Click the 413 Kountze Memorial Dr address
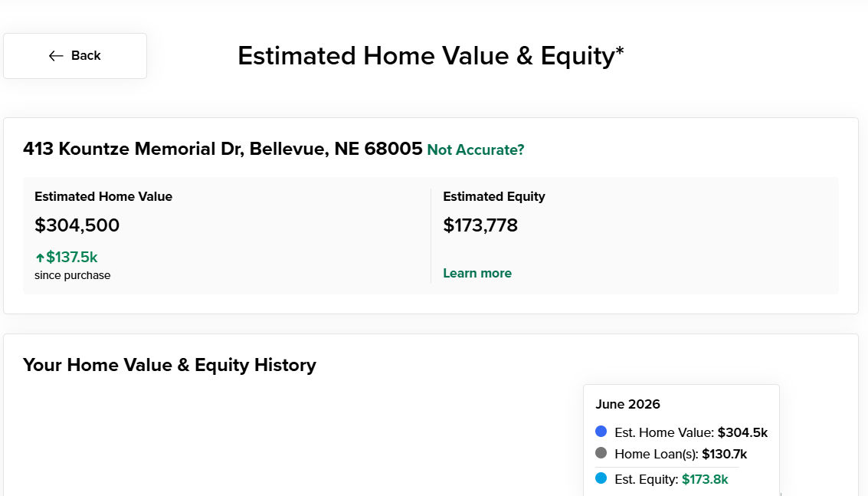The image size is (868, 496). pyautogui.click(x=222, y=149)
